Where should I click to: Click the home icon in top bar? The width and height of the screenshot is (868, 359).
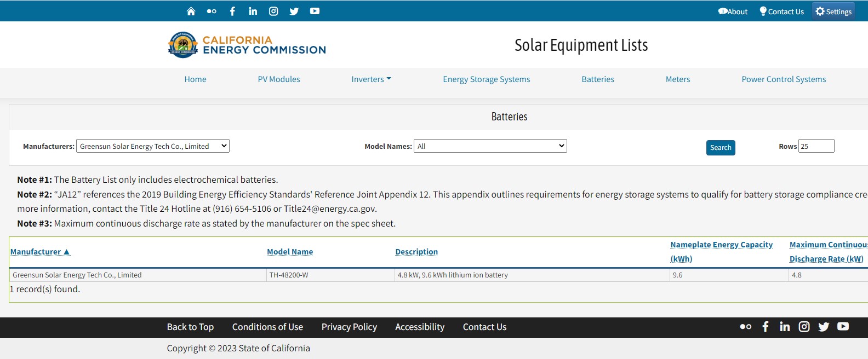click(x=191, y=11)
